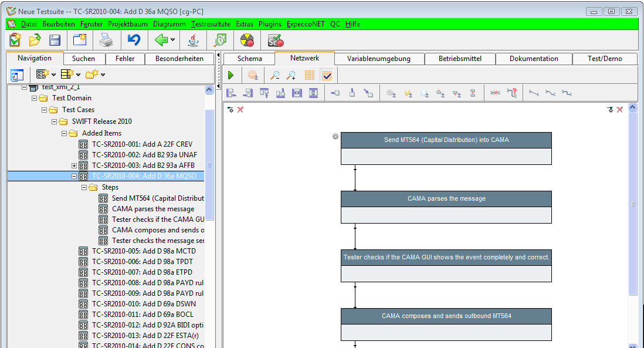Click the Java coffee cup icon
644x348 pixels.
point(192,40)
